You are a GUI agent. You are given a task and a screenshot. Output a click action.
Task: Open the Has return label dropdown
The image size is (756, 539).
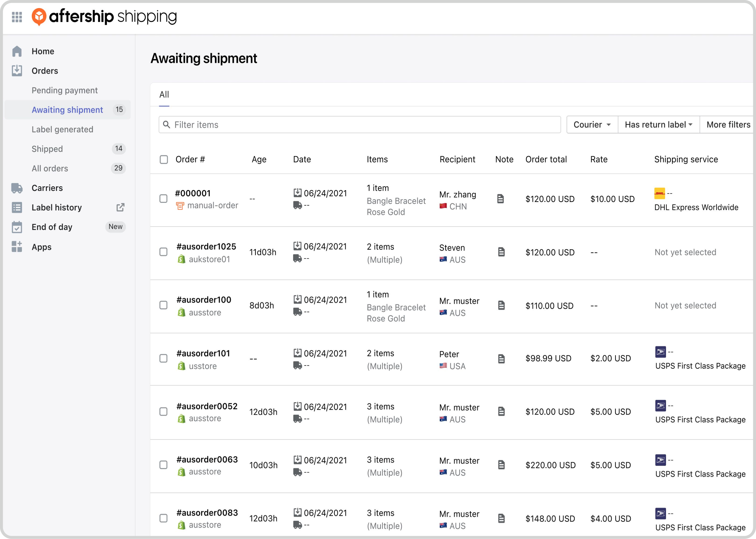click(658, 125)
